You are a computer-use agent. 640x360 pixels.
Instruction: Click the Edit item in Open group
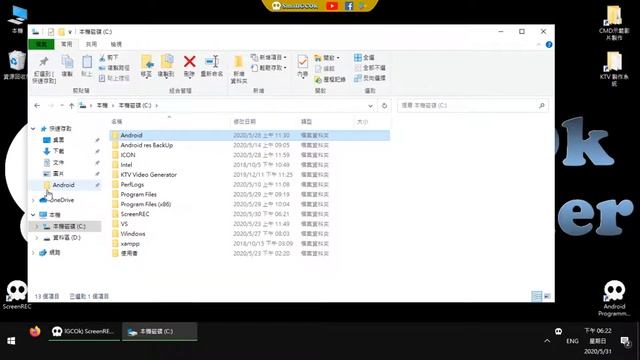[x=325, y=68]
